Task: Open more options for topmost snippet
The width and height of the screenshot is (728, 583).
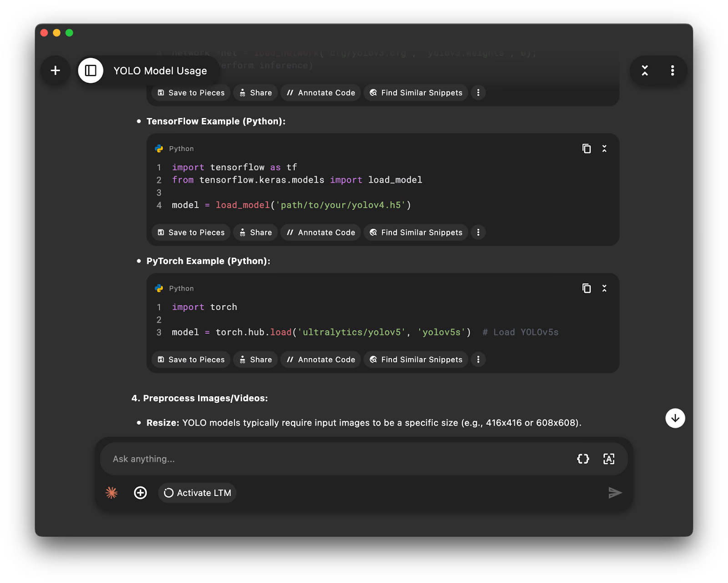Action: [478, 93]
